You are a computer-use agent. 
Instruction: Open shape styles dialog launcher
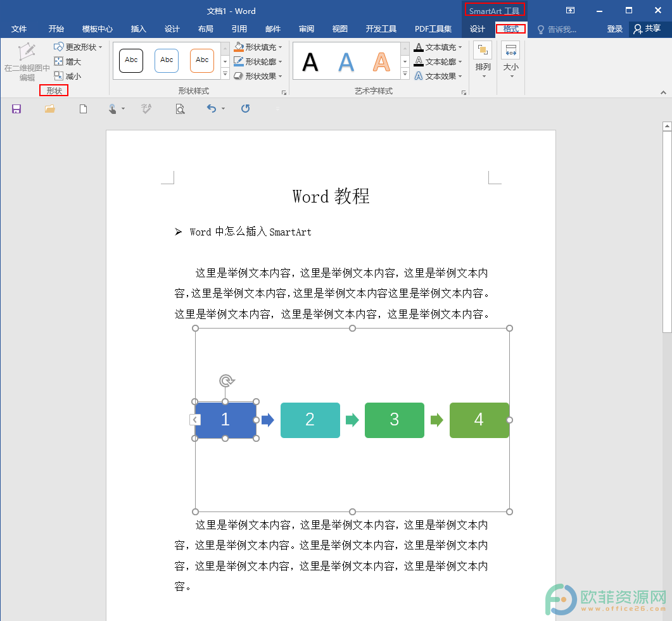284,92
